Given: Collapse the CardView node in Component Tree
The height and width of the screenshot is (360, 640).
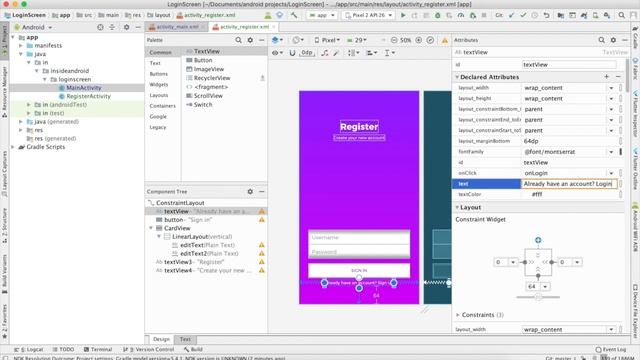Looking at the screenshot, I should coord(151,228).
